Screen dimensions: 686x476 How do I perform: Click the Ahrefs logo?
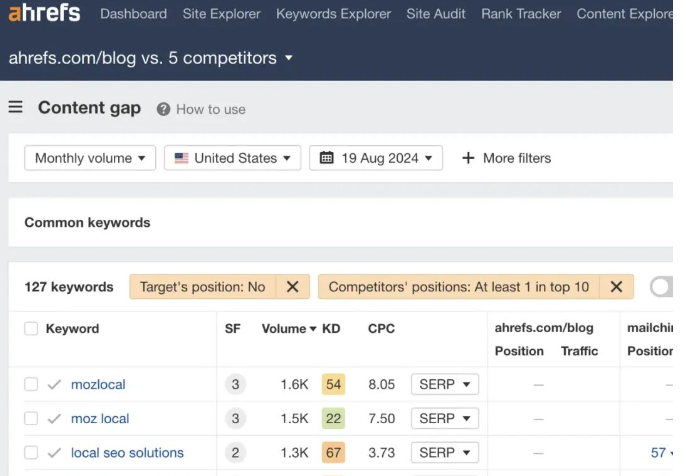pyautogui.click(x=44, y=14)
